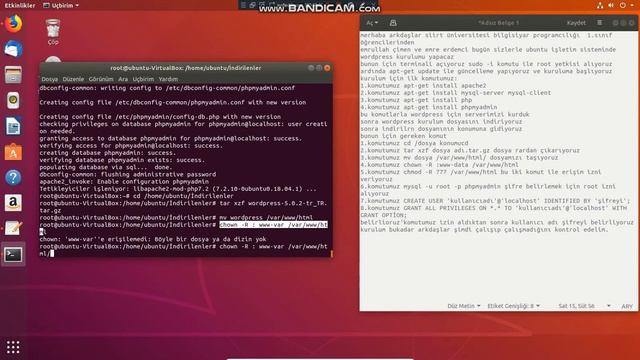Image resolution: width=640 pixels, height=360 pixels.
Task: Toggle ARY insert mode indicator
Action: click(627, 306)
